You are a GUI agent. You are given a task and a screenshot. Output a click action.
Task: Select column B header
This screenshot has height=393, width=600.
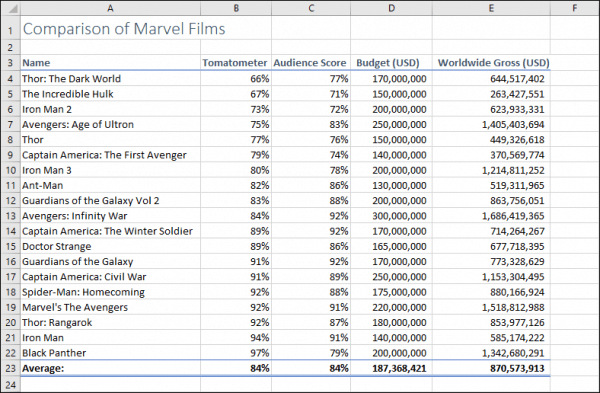[x=236, y=8]
